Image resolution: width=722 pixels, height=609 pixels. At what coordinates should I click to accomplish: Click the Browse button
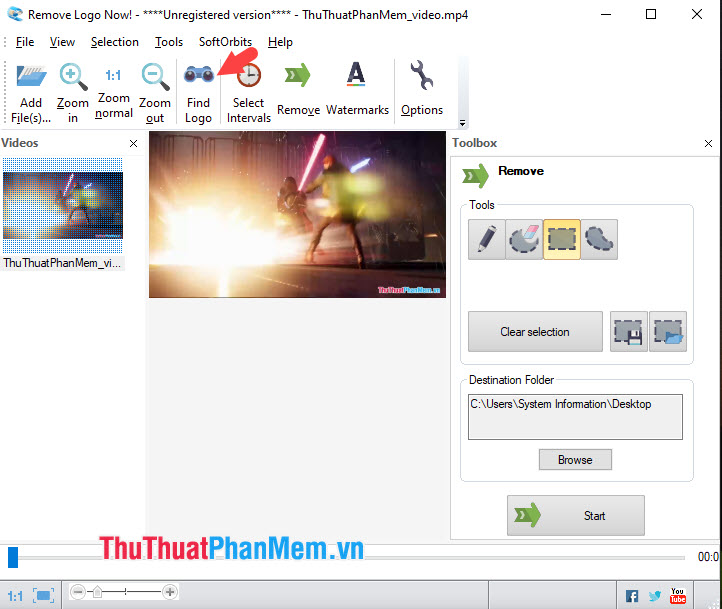point(575,460)
